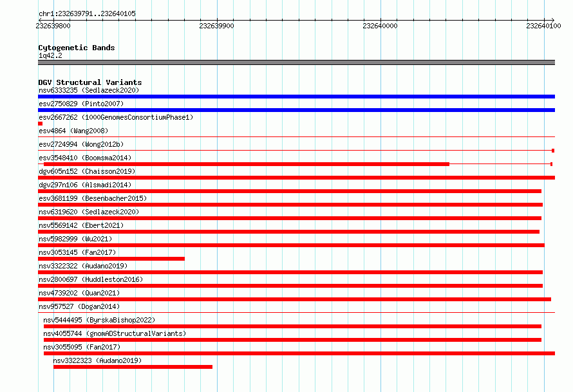Image resolution: width=573 pixels, height=392 pixels.
Task: Click ruler position 232639900
Action: point(217,26)
